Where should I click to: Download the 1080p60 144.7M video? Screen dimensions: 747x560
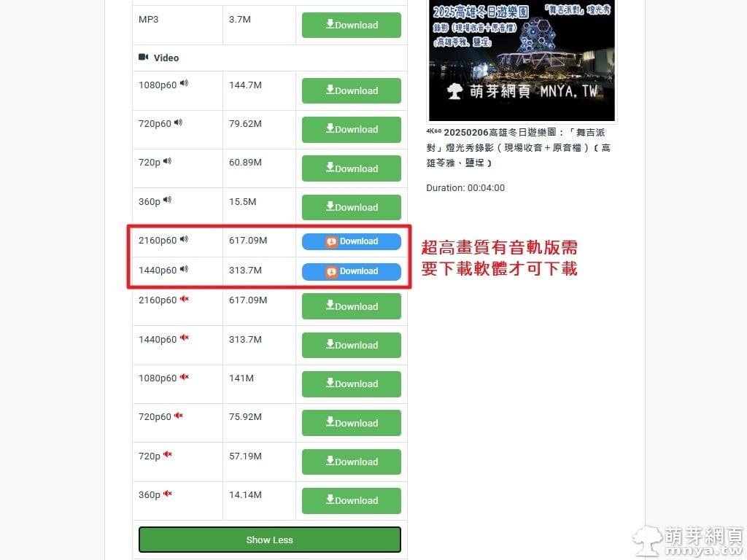[351, 90]
